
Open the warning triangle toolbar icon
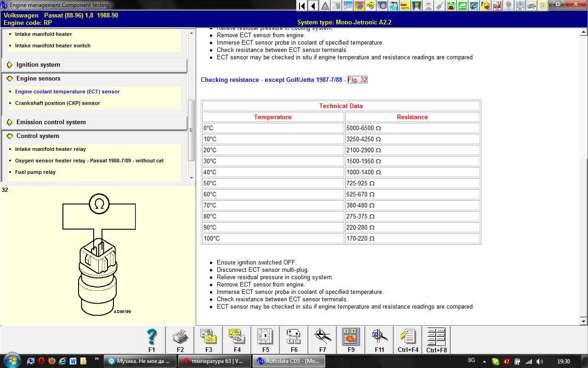325,6
